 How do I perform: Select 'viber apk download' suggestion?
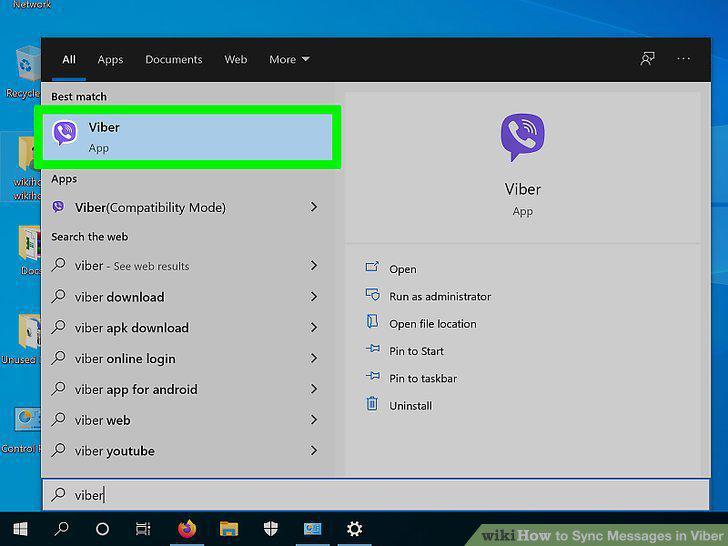tap(188, 327)
